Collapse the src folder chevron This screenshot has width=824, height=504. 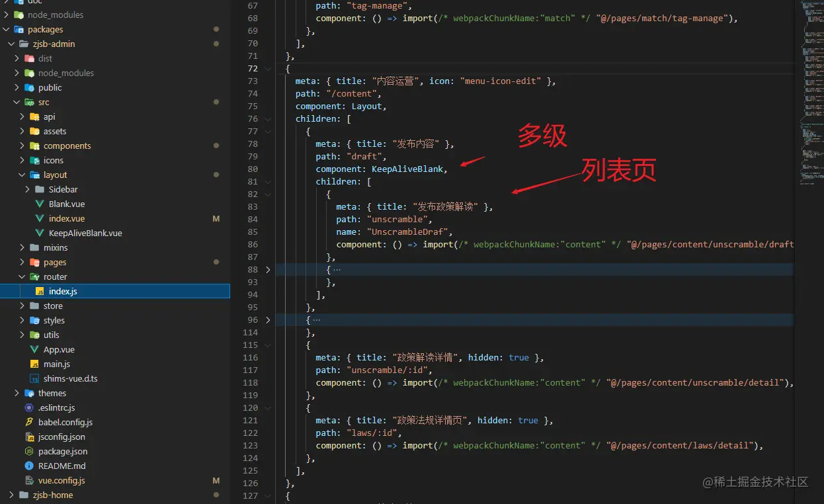(17, 102)
